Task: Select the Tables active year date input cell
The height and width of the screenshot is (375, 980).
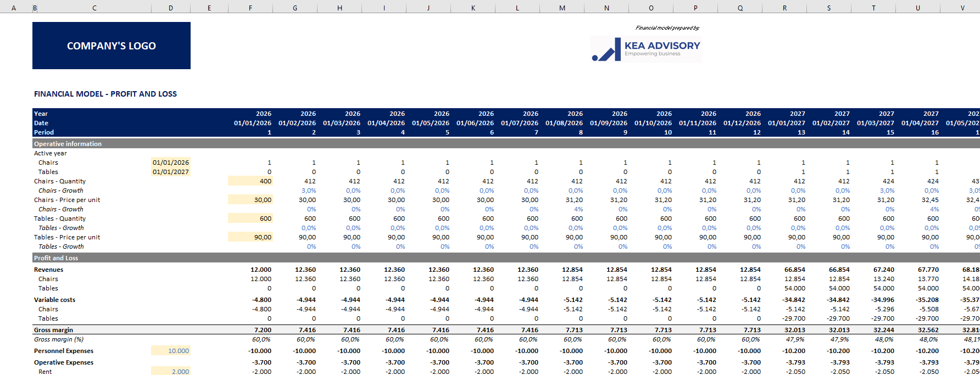Action: click(x=171, y=172)
